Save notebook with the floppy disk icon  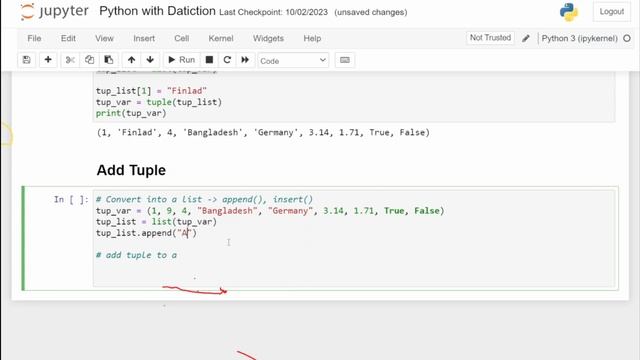[x=27, y=60]
